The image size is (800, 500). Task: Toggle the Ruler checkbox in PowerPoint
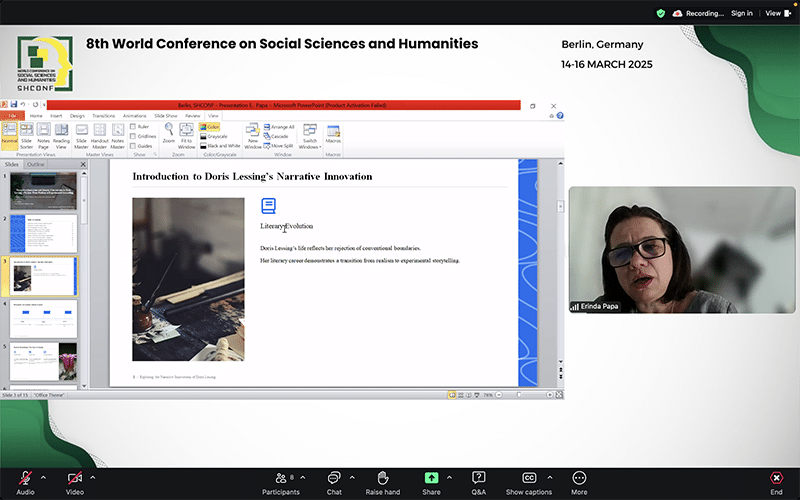click(x=133, y=127)
